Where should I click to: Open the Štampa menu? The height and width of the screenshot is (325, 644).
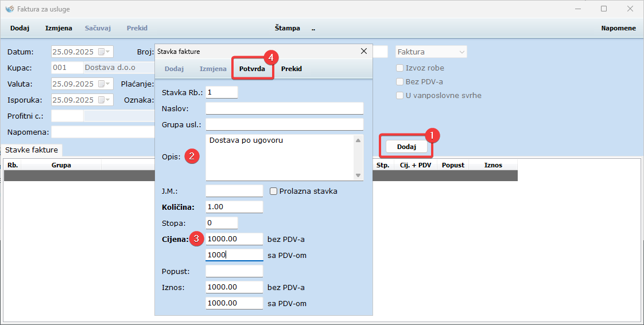[x=287, y=28]
